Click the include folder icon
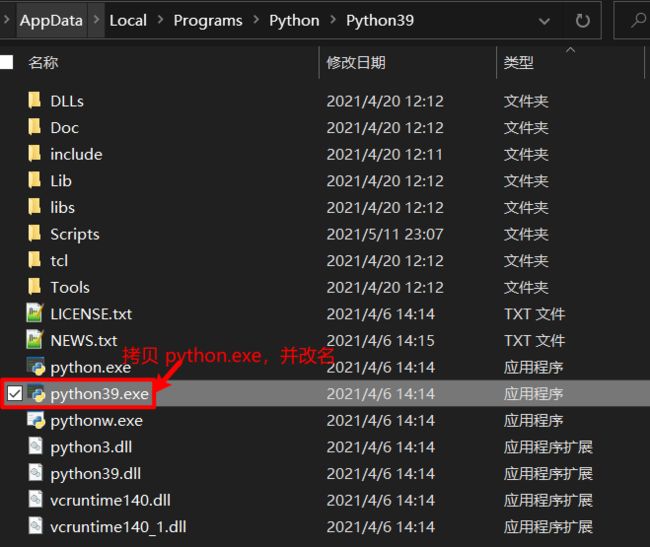 click(34, 154)
